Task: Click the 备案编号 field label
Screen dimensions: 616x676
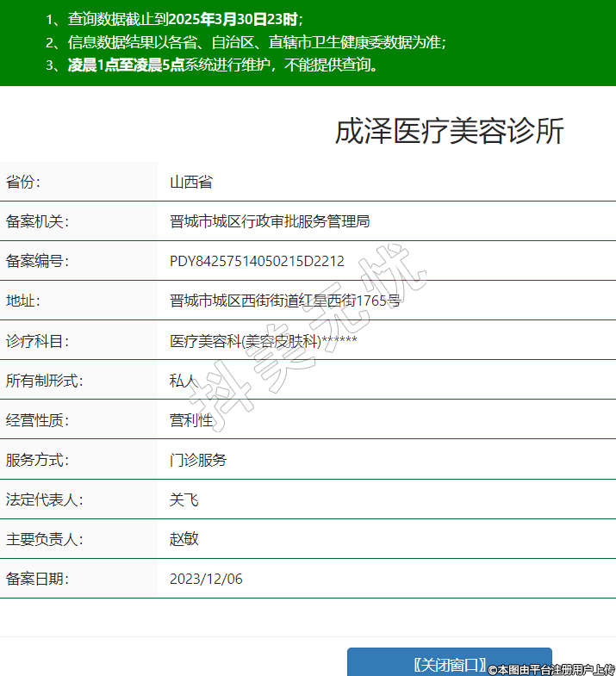Action: pos(37,261)
